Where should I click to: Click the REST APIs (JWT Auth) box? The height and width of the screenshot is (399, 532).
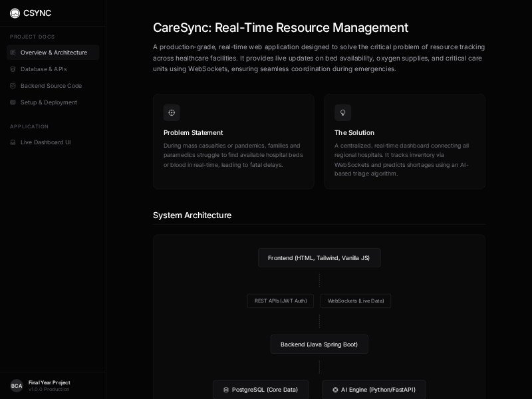281,301
